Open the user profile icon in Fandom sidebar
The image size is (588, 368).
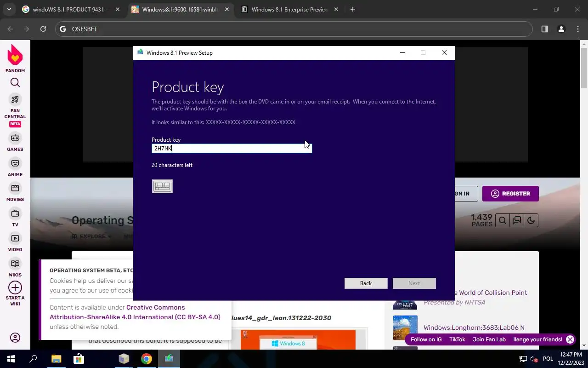pyautogui.click(x=15, y=338)
